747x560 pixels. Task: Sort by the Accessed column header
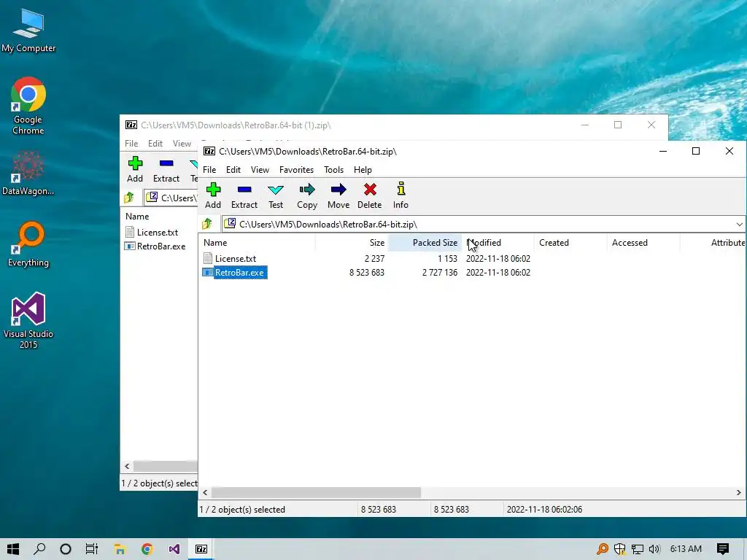pos(643,242)
